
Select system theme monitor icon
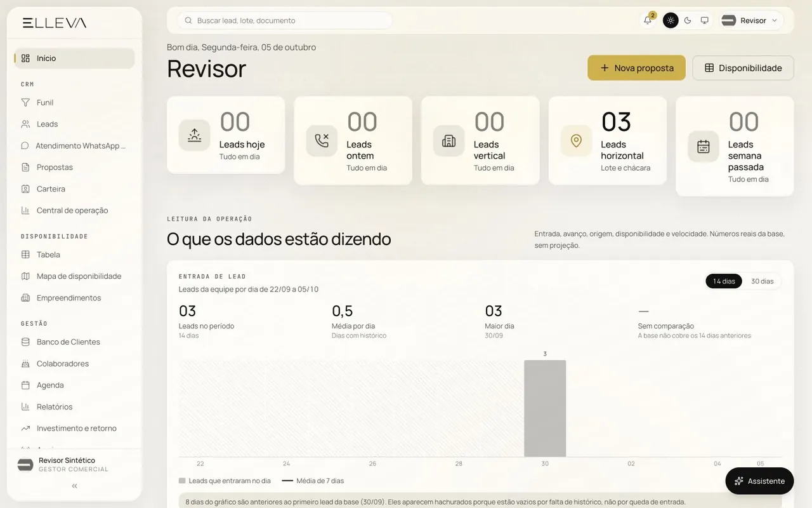tap(704, 20)
